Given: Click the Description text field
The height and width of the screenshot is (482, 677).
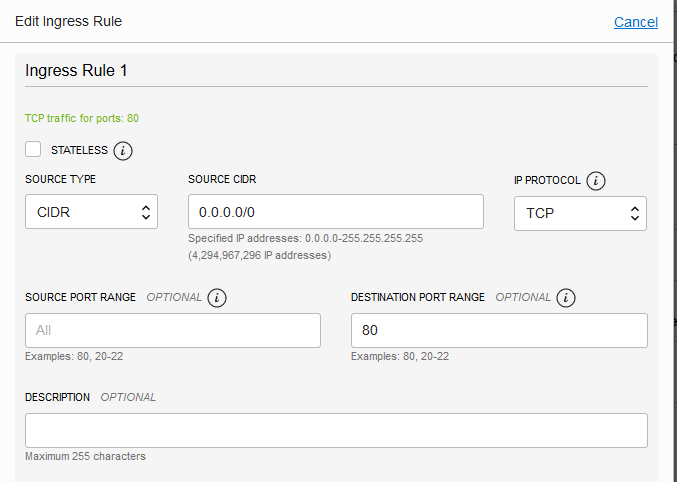Looking at the screenshot, I should tap(335, 430).
